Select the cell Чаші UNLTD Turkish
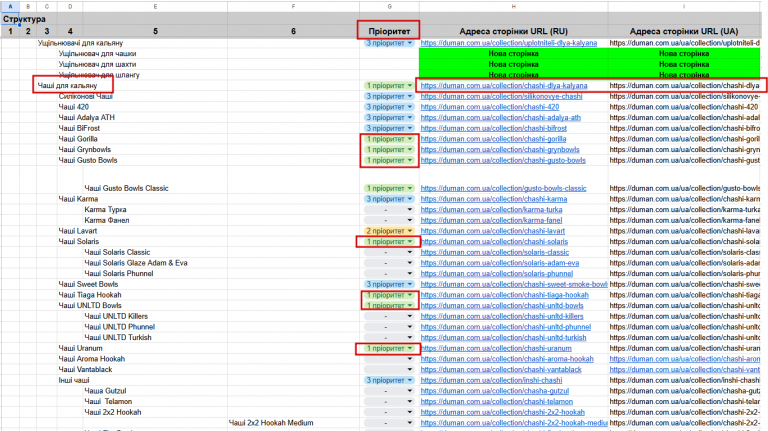Viewport: 768px width, 431px height. [x=118, y=338]
